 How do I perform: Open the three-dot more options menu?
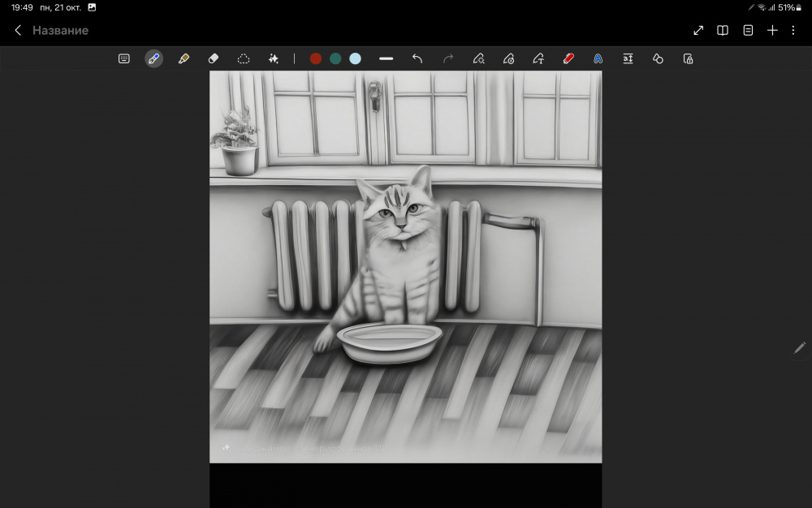coord(793,30)
